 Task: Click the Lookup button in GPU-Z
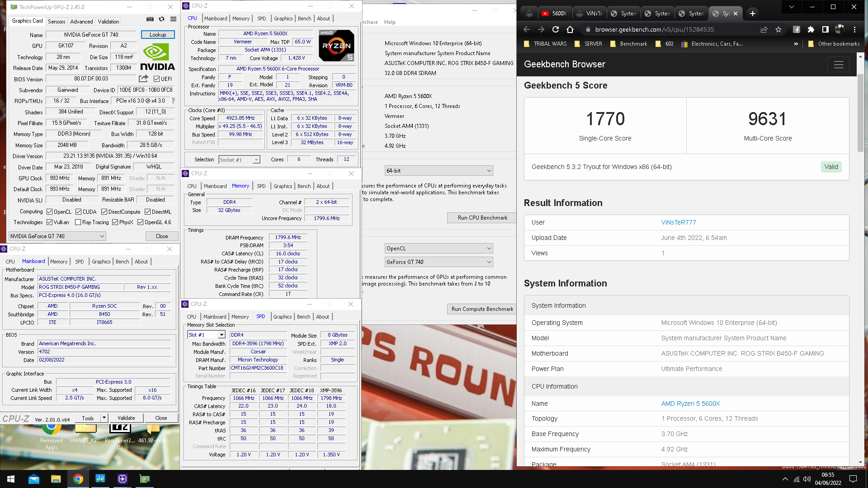click(158, 35)
